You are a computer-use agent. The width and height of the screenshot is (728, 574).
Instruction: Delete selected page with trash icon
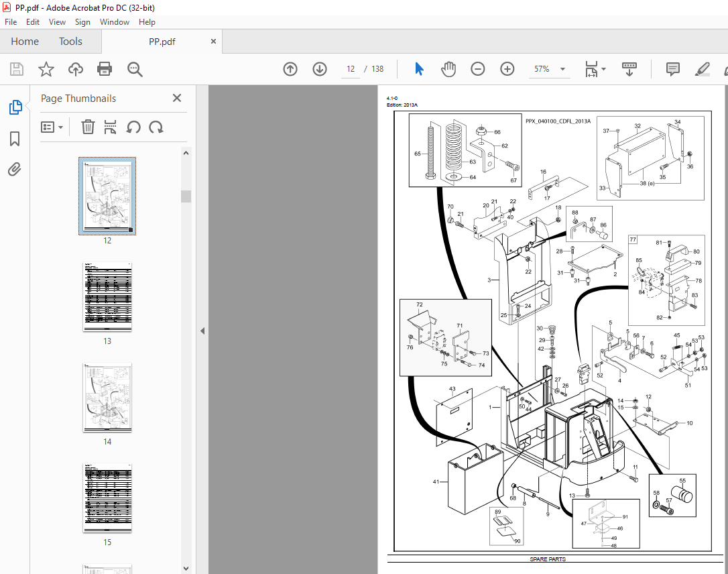pyautogui.click(x=88, y=127)
